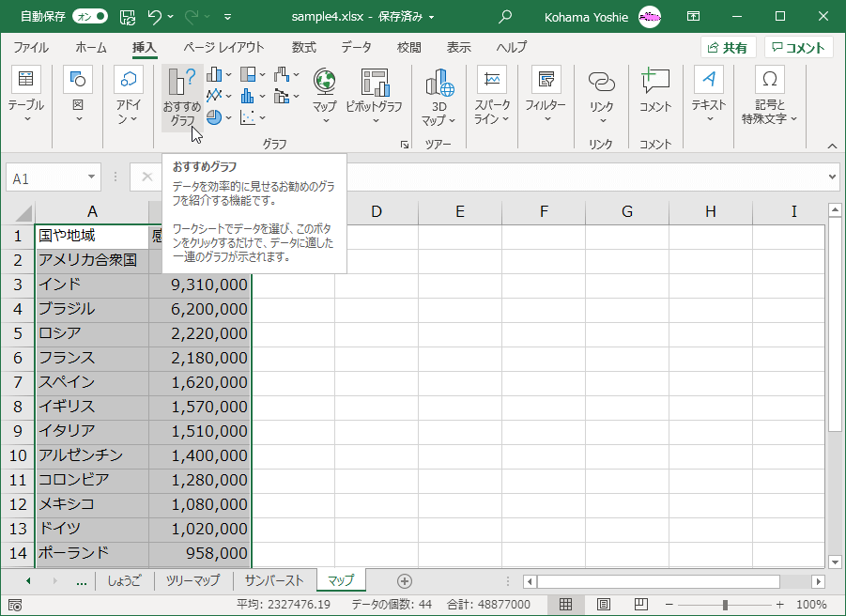Image resolution: width=846 pixels, height=616 pixels.
Task: Toggle the 自動保存 (AutoSave) switch
Action: click(x=90, y=16)
